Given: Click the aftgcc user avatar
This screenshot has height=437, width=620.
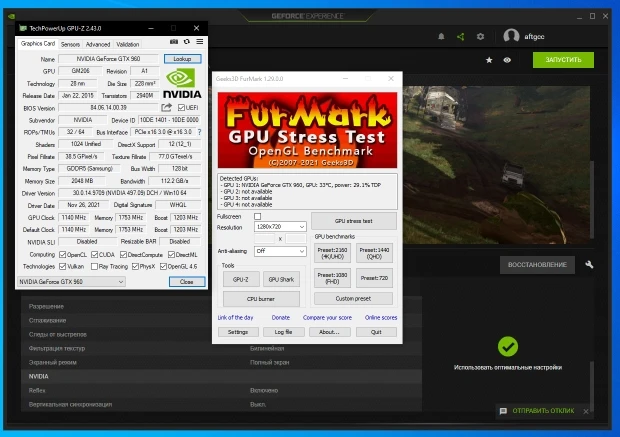Looking at the screenshot, I should (x=511, y=36).
